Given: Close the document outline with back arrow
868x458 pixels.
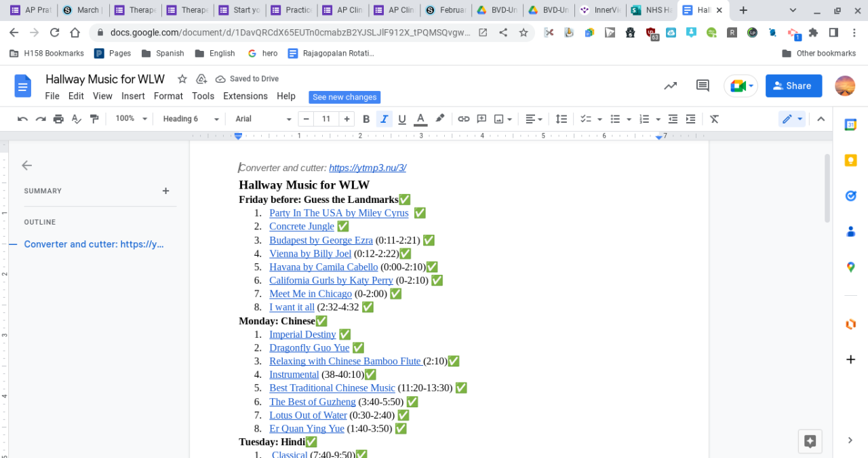Looking at the screenshot, I should coord(26,166).
